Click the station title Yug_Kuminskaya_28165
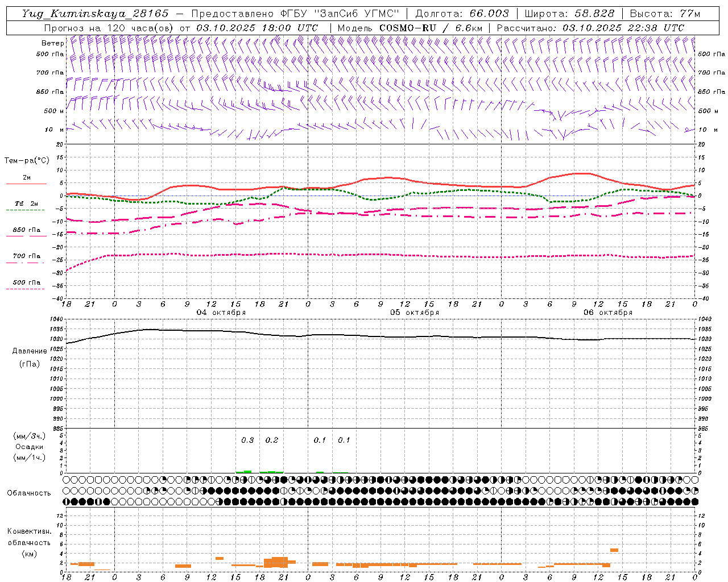This screenshot has height=582, width=728. (95, 14)
